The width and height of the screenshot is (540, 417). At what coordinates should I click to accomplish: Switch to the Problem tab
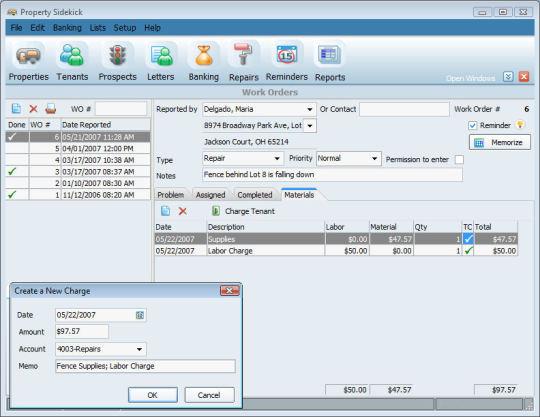(x=171, y=195)
